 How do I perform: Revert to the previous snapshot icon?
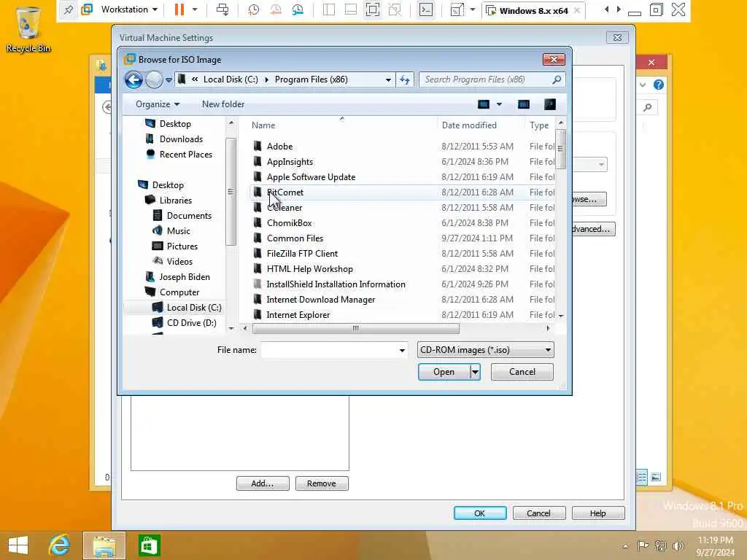(x=275, y=9)
